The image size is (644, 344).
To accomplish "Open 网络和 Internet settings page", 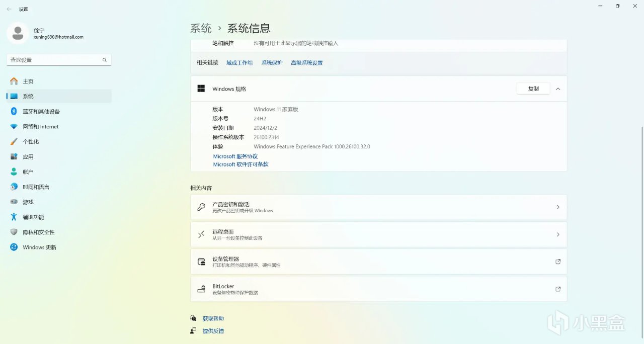I will [x=59, y=126].
